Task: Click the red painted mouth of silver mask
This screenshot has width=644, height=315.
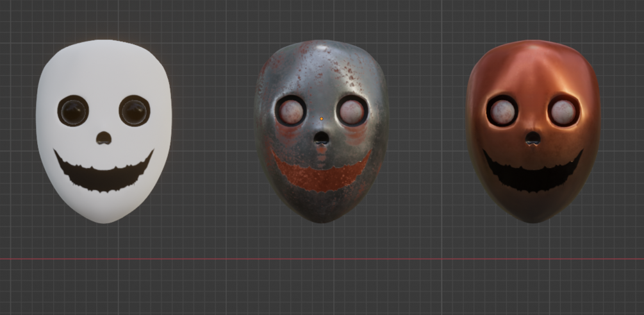Action: coord(321,173)
